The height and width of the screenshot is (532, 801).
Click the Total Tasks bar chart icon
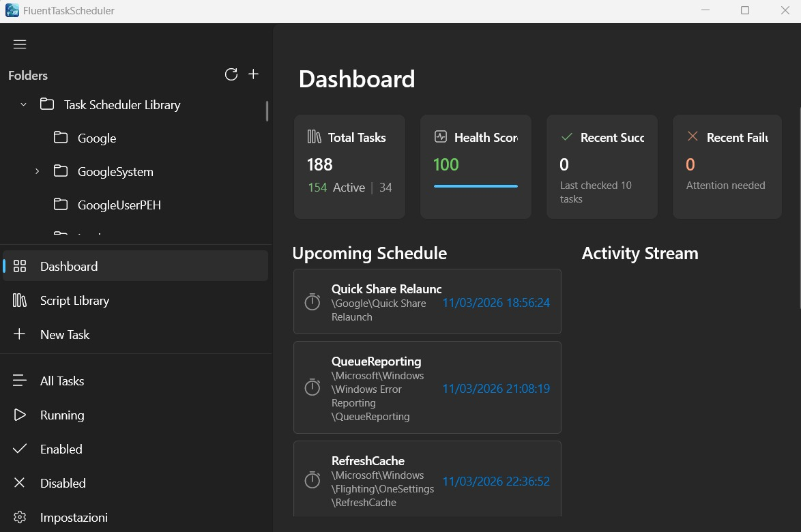[x=314, y=137]
